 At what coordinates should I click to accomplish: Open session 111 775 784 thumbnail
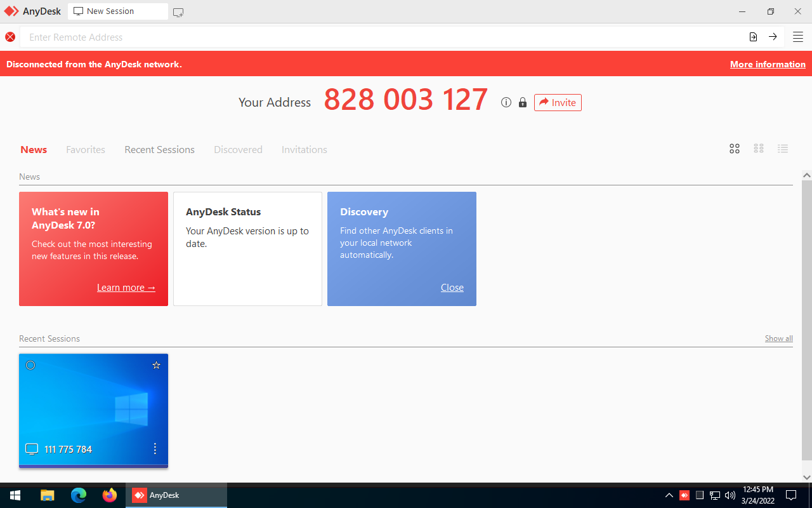93,406
